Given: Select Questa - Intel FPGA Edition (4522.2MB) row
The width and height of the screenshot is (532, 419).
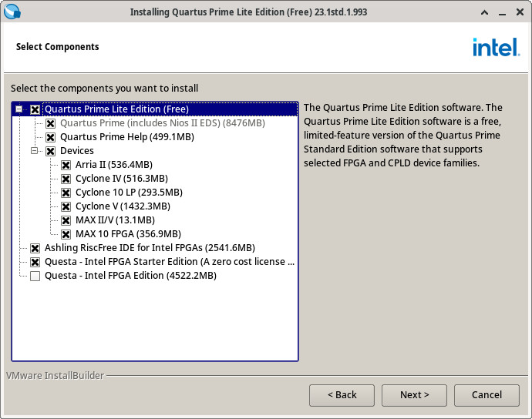Looking at the screenshot, I should click(130, 276).
